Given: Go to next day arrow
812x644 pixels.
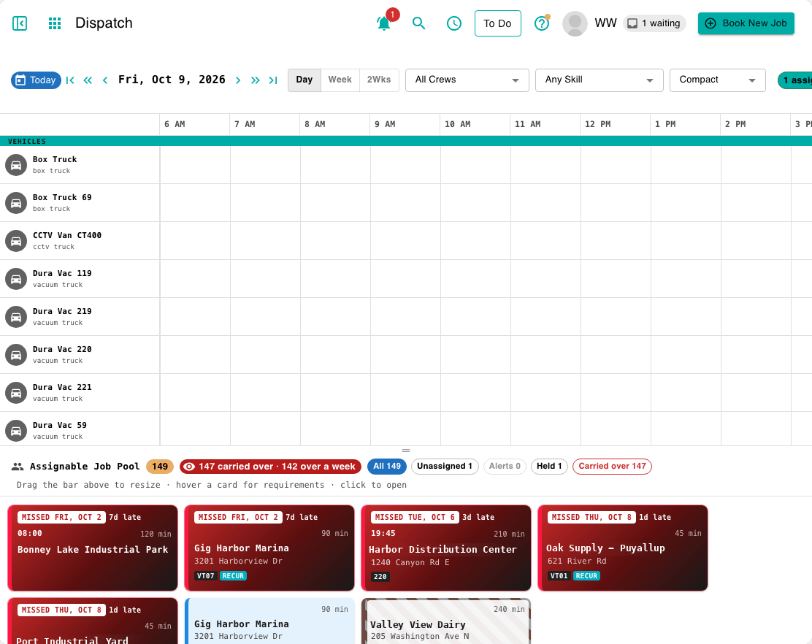Looking at the screenshot, I should [238, 80].
